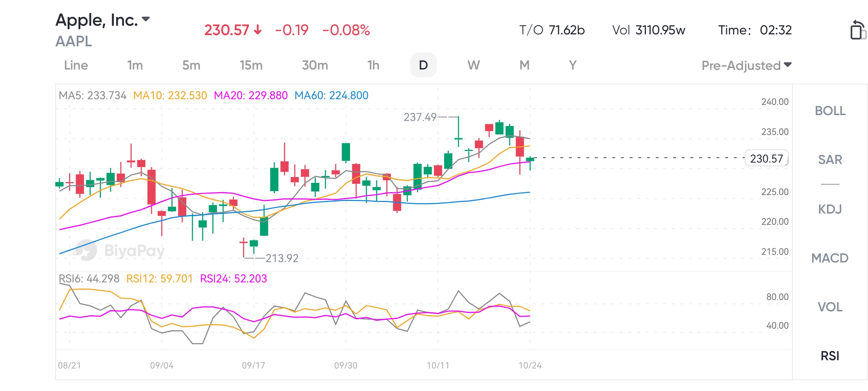Click the 09/04 date on the time axis

click(162, 366)
